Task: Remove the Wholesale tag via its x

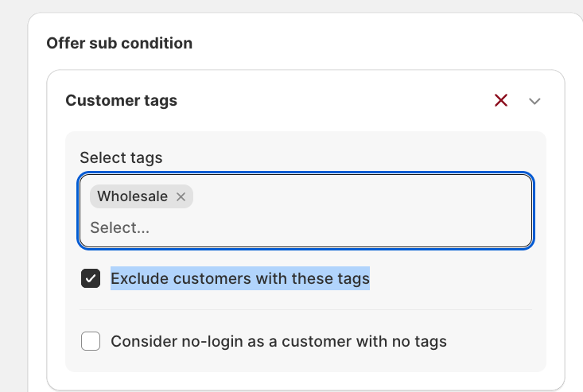Action: click(x=181, y=196)
